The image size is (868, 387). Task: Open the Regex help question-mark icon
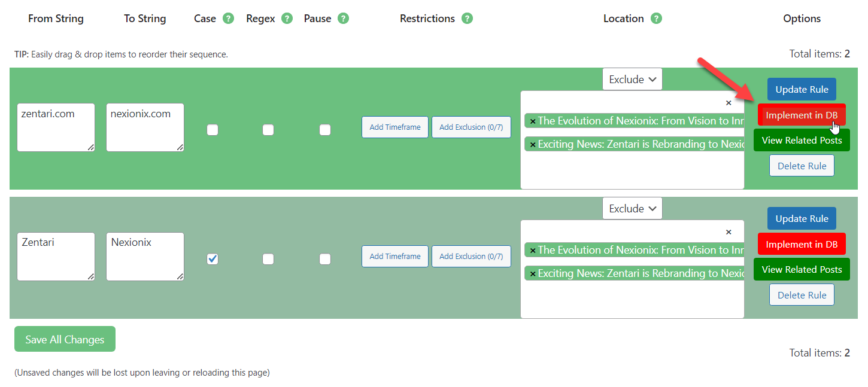point(287,19)
